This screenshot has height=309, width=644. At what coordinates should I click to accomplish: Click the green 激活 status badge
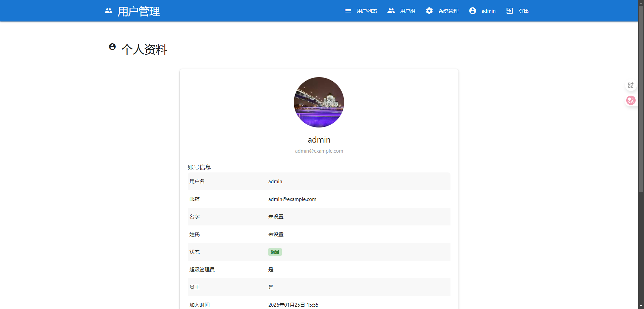(x=275, y=252)
